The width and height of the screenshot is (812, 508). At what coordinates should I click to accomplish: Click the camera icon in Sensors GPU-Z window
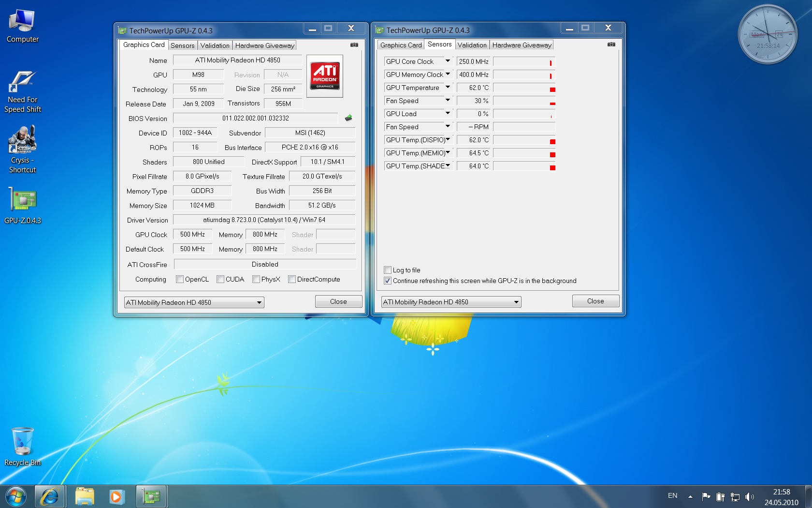click(x=611, y=45)
